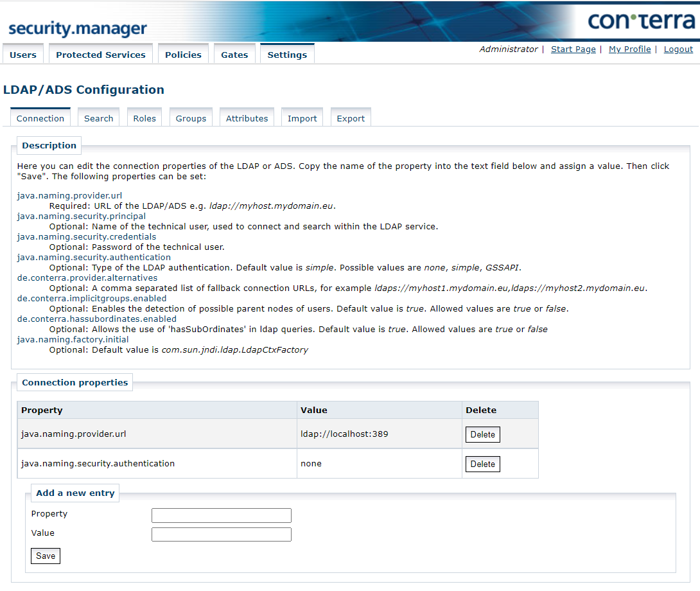The image size is (700, 591).
Task: Click Save to add the new entry
Action: pos(45,556)
